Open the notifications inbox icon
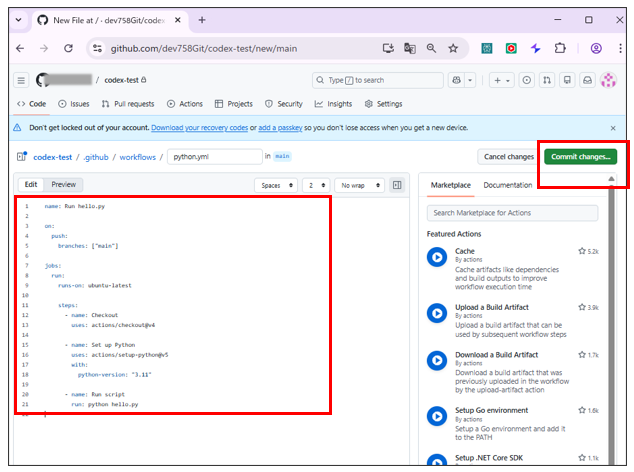 tap(588, 80)
